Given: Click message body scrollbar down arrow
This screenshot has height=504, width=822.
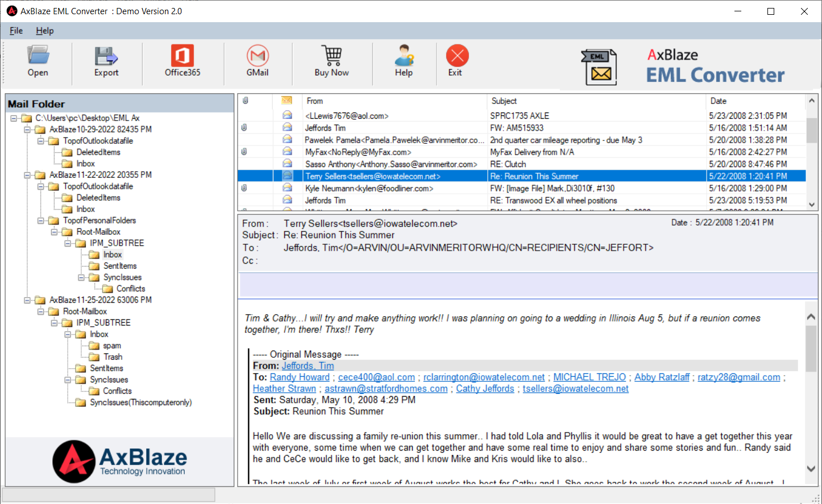Looking at the screenshot, I should 811,469.
